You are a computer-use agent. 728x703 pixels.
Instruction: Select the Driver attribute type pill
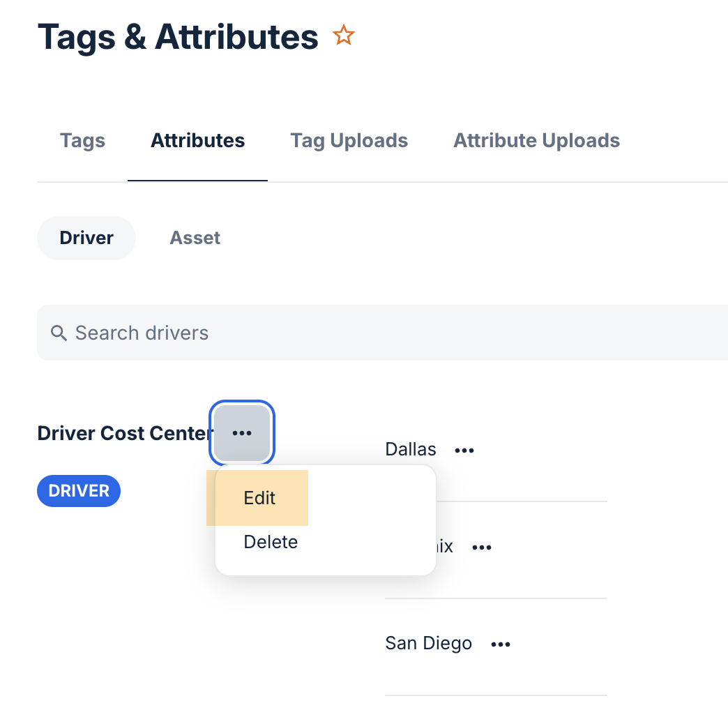pyautogui.click(x=86, y=238)
